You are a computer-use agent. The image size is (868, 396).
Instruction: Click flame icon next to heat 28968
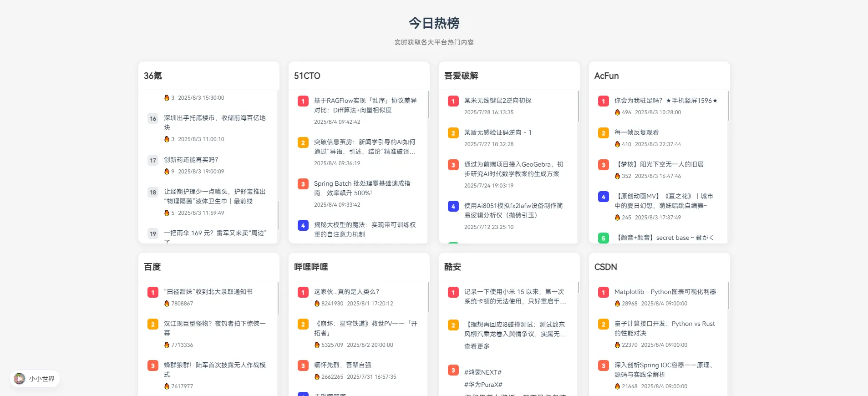click(x=617, y=304)
